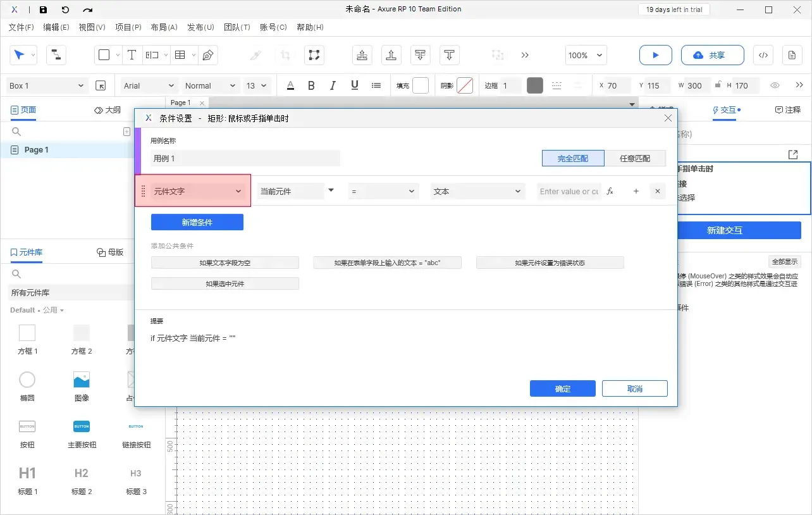Screen dimensions: 812x515
Task: Confirm the dialog with 确定
Action: point(562,388)
